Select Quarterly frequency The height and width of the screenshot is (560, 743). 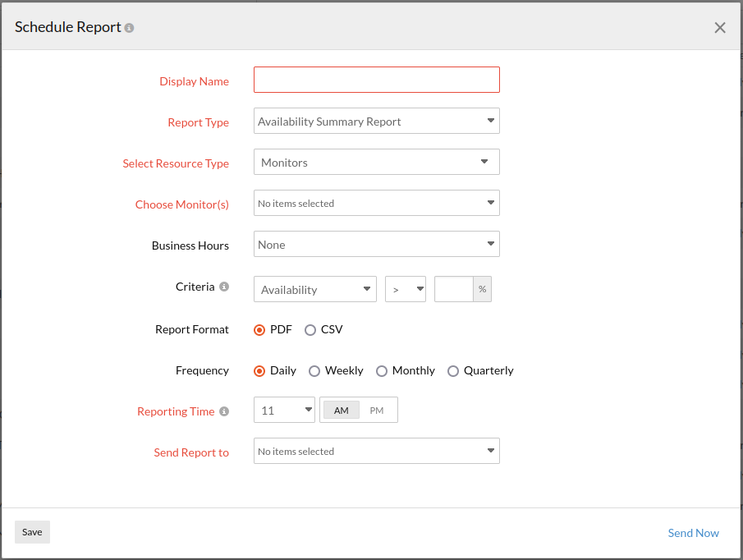pyautogui.click(x=453, y=371)
